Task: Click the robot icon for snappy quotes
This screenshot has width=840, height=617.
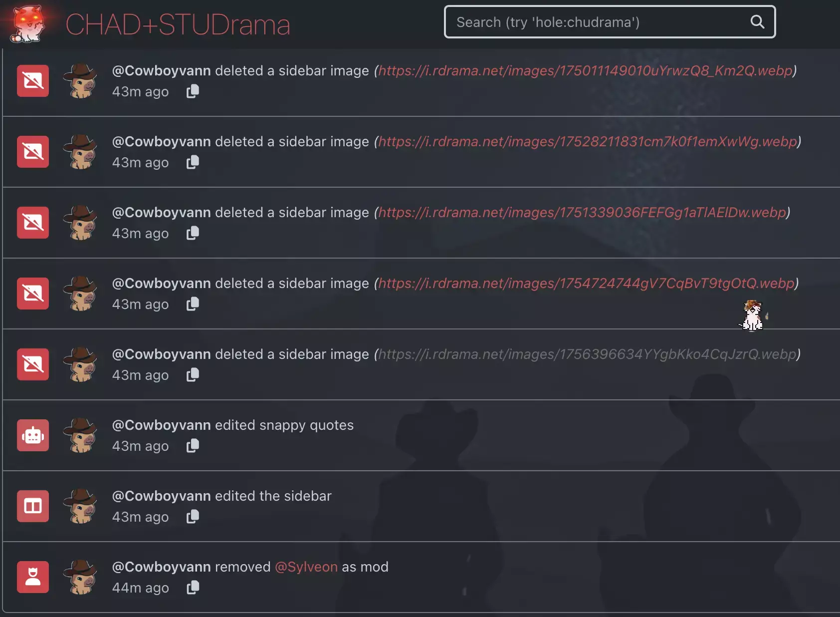Action: [x=33, y=435]
